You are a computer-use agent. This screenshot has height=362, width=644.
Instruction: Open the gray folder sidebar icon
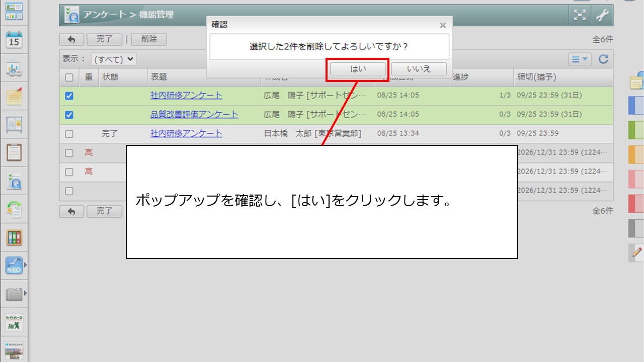pyautogui.click(x=14, y=294)
